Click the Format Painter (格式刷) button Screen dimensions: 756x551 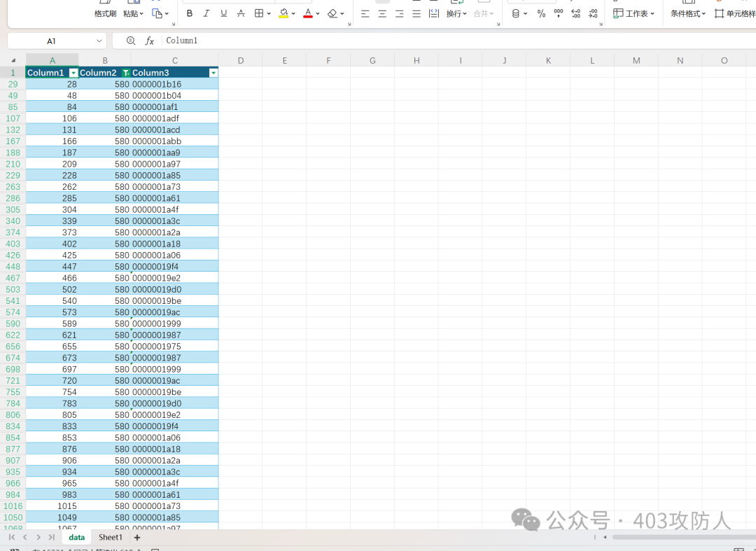click(105, 13)
